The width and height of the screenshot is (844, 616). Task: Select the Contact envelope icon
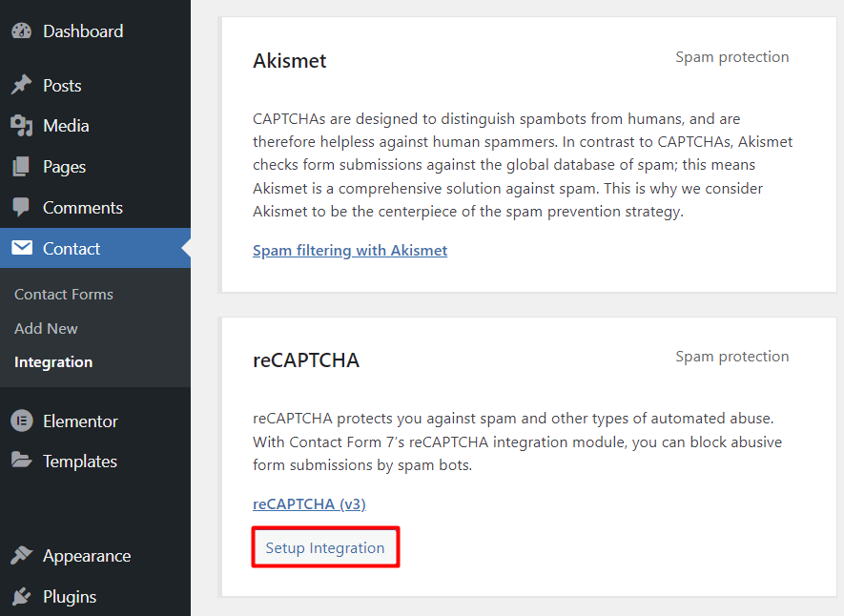tap(21, 248)
